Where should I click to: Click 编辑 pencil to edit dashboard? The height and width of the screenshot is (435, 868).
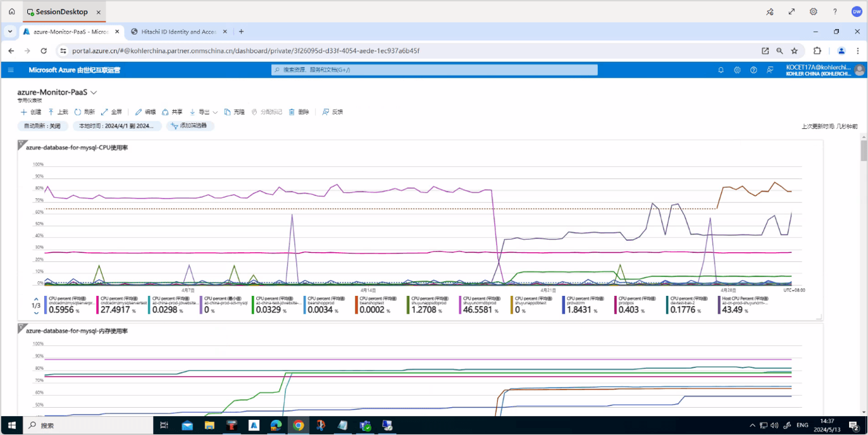point(145,112)
